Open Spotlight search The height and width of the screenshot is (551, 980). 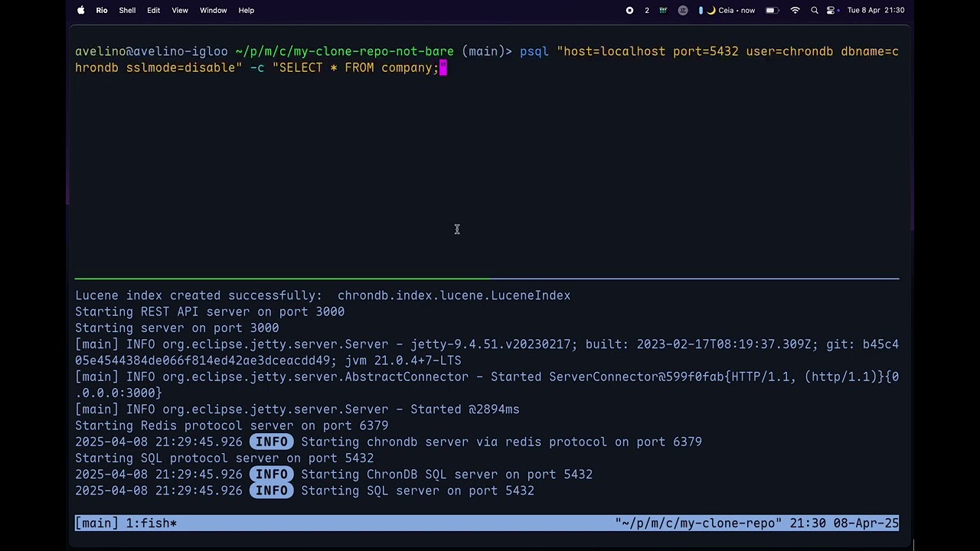(x=815, y=10)
